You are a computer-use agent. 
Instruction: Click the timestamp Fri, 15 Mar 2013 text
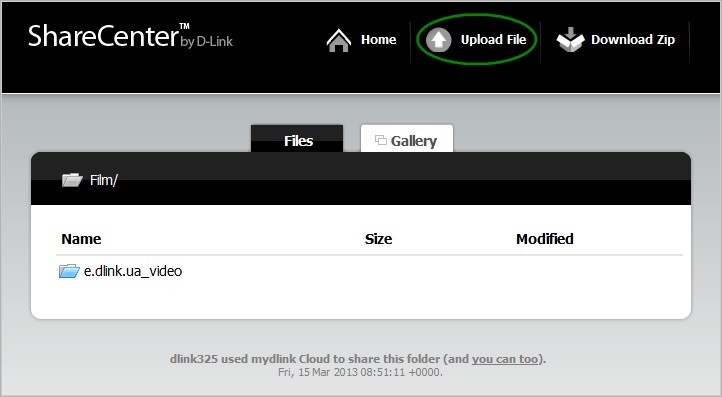360,372
